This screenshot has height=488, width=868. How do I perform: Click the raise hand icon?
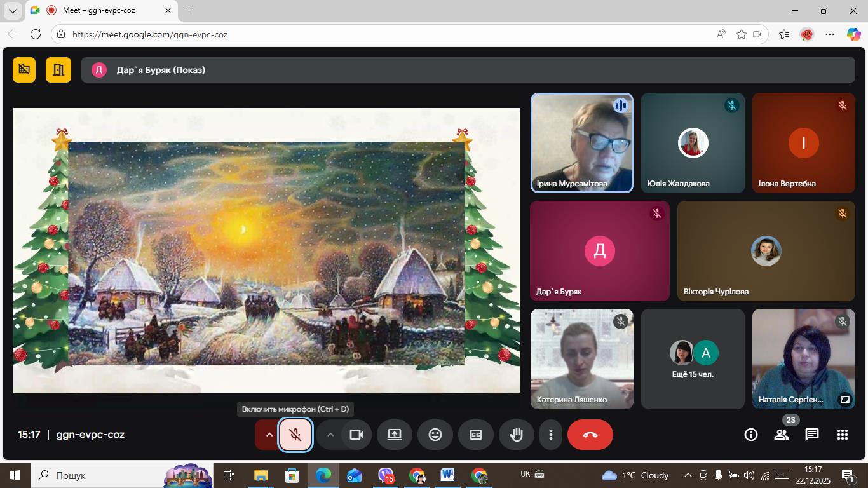[x=517, y=435]
